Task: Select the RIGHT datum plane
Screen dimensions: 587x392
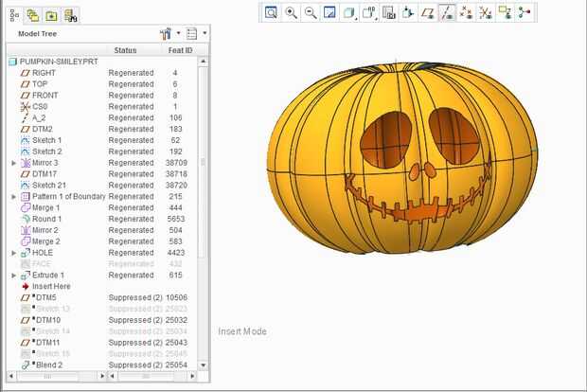Action: [44, 73]
